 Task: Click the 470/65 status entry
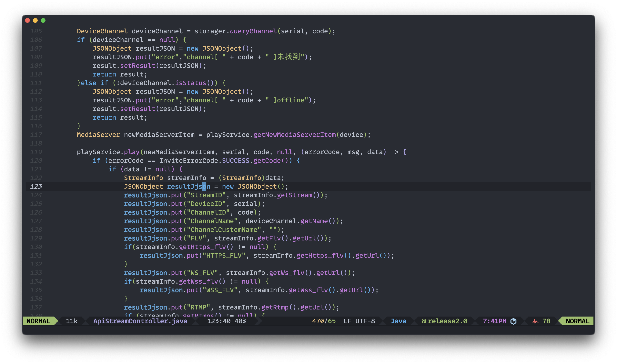[x=324, y=321]
